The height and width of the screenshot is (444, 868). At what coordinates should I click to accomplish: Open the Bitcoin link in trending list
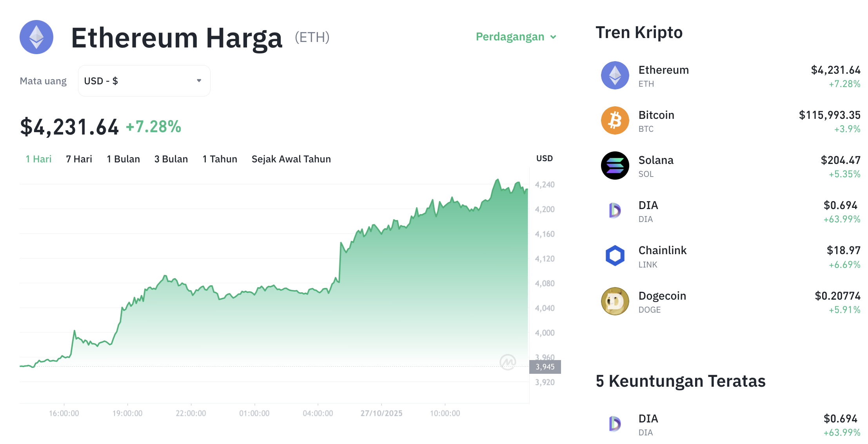click(656, 115)
